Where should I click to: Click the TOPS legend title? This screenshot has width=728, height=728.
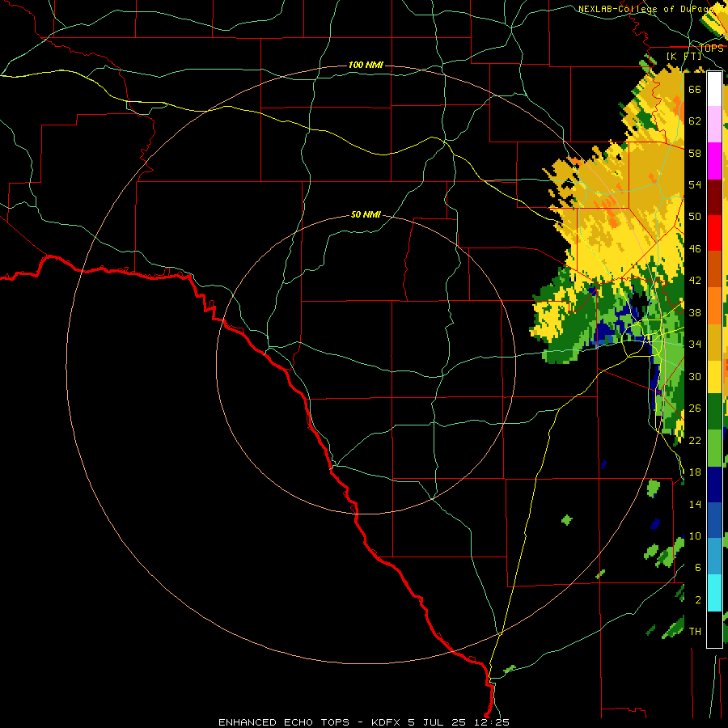(711, 49)
